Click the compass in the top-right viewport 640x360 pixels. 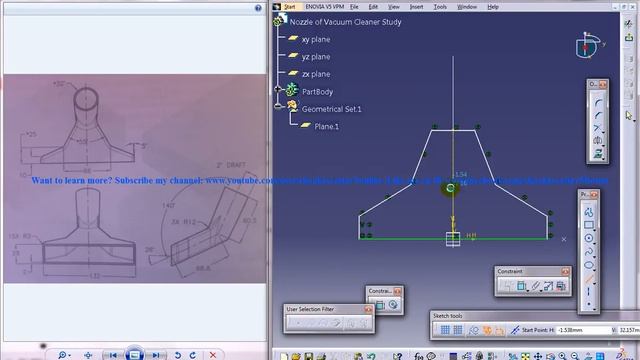(x=588, y=45)
